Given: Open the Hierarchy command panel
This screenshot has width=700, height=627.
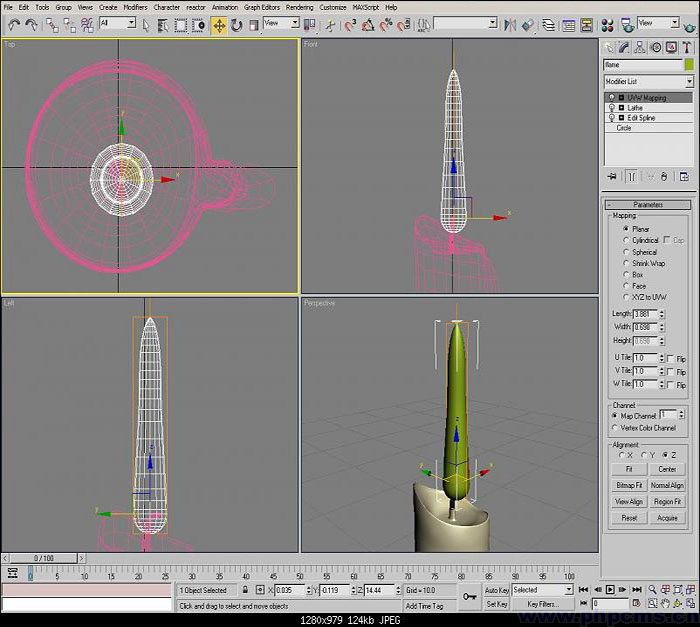Looking at the screenshot, I should click(640, 48).
